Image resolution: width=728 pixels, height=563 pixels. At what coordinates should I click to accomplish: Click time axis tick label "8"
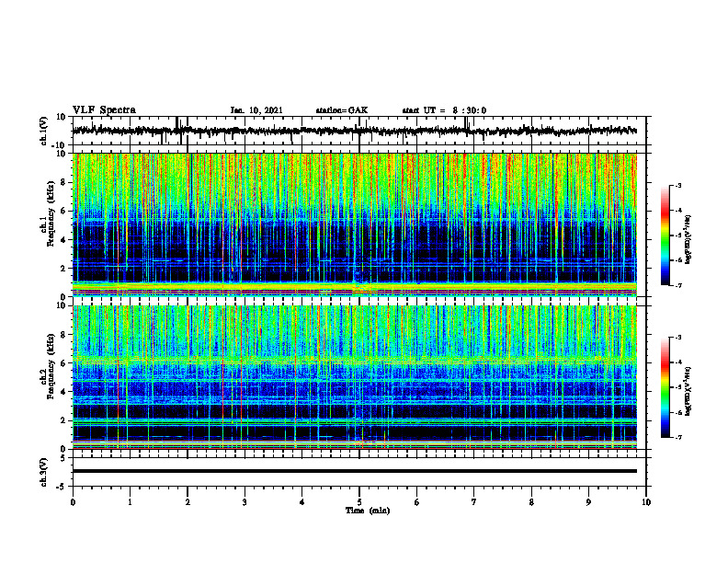point(531,502)
